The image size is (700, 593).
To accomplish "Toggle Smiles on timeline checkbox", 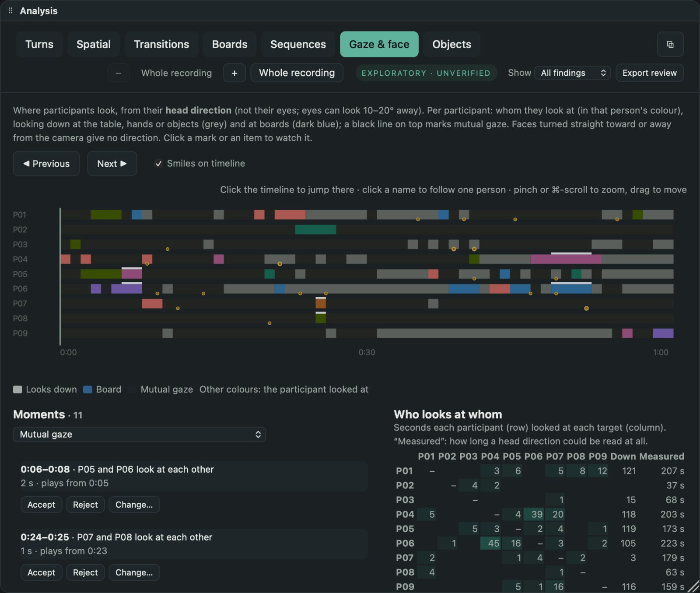I will coord(159,164).
